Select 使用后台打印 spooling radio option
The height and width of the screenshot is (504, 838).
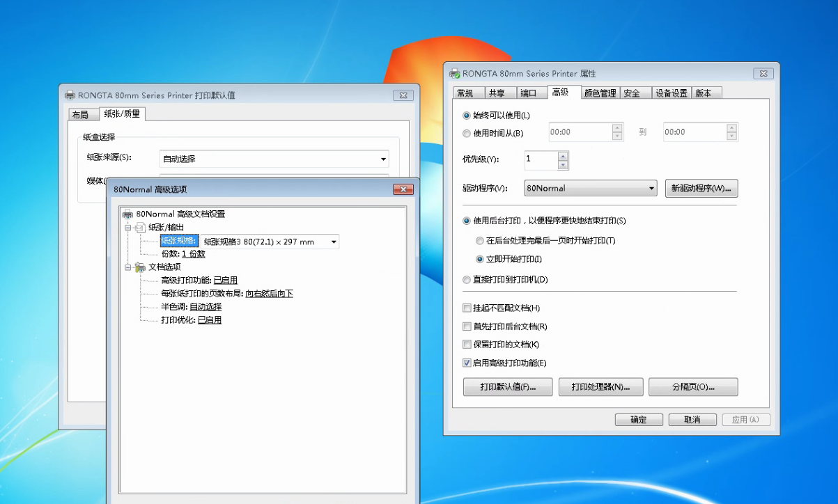tap(467, 221)
